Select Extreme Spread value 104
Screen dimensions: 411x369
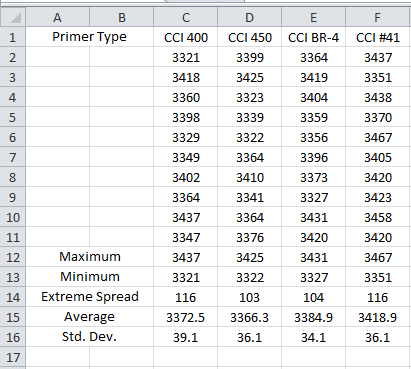pyautogui.click(x=314, y=297)
